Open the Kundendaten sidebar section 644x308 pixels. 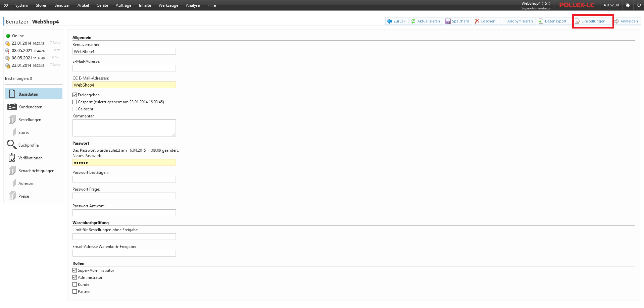30,107
